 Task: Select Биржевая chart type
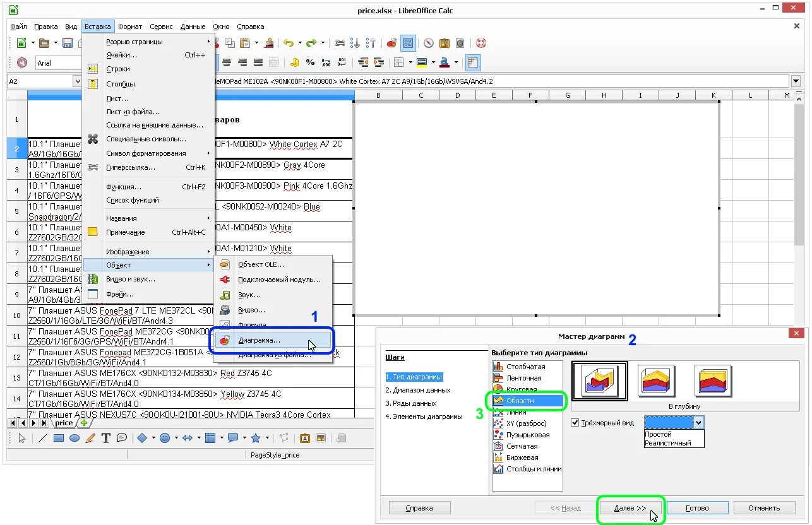click(526, 457)
